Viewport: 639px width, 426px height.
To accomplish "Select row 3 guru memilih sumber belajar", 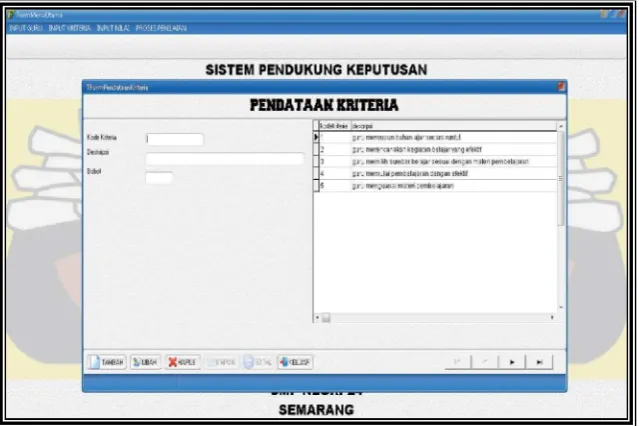I will pyautogui.click(x=438, y=161).
